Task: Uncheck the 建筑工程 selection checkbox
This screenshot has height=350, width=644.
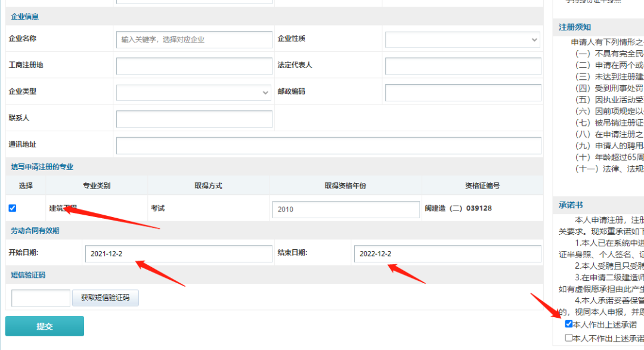Action: [13, 208]
